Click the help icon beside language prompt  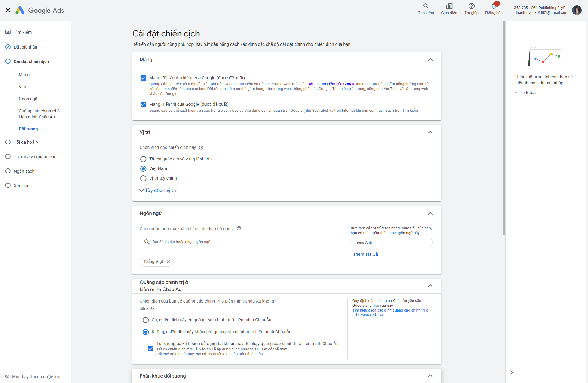point(239,228)
